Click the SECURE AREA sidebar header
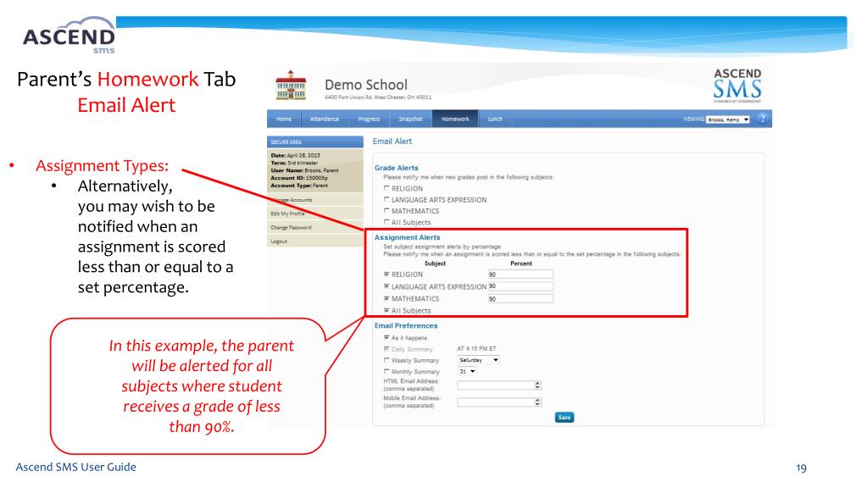 pyautogui.click(x=315, y=141)
